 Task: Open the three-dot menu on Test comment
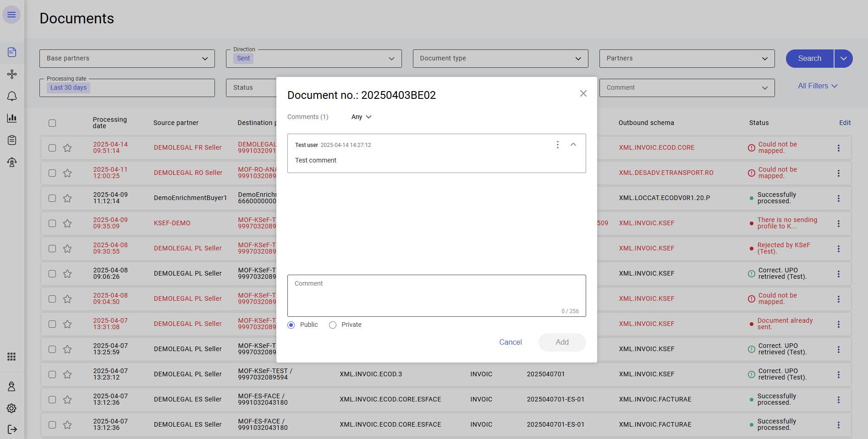(557, 145)
